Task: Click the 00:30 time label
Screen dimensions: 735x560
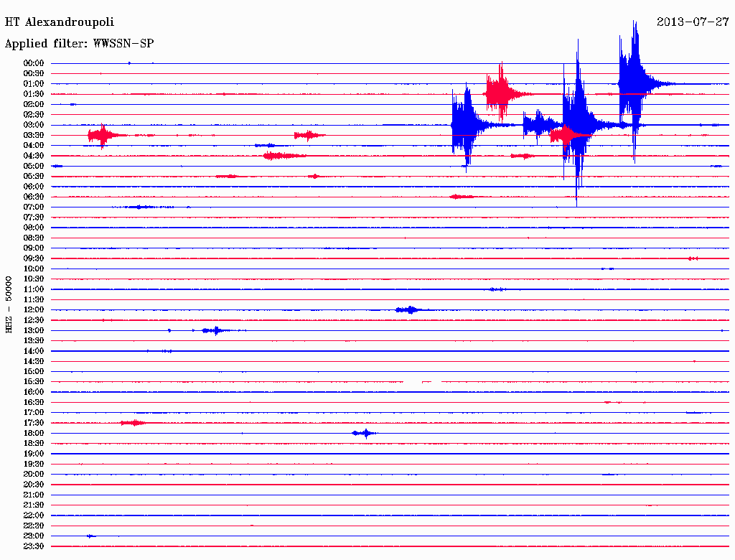Action: click(34, 74)
